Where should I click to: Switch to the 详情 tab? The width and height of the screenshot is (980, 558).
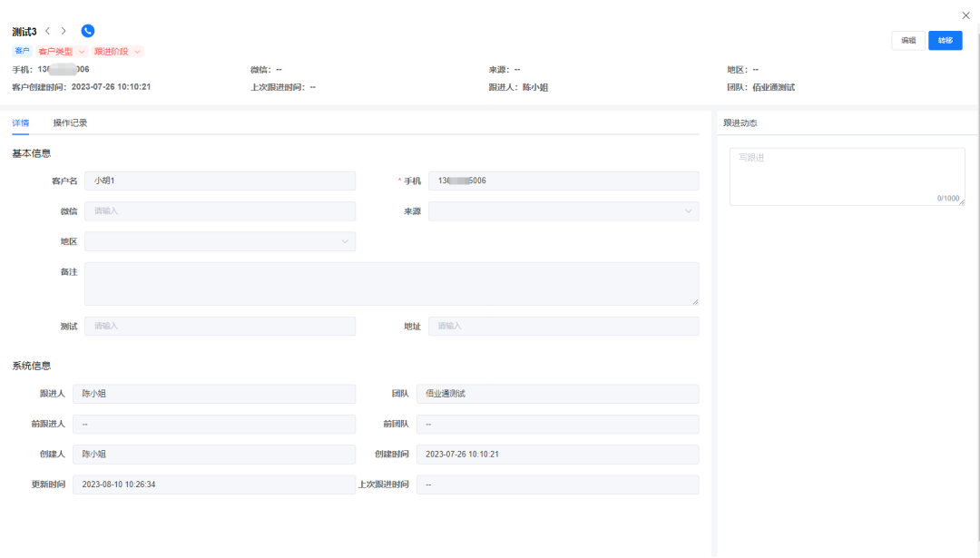pyautogui.click(x=21, y=123)
